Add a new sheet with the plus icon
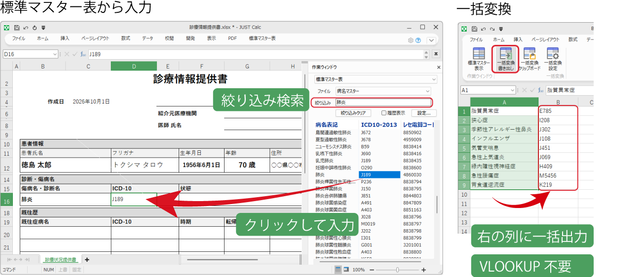This screenshot has height=277, width=644. coord(87,259)
